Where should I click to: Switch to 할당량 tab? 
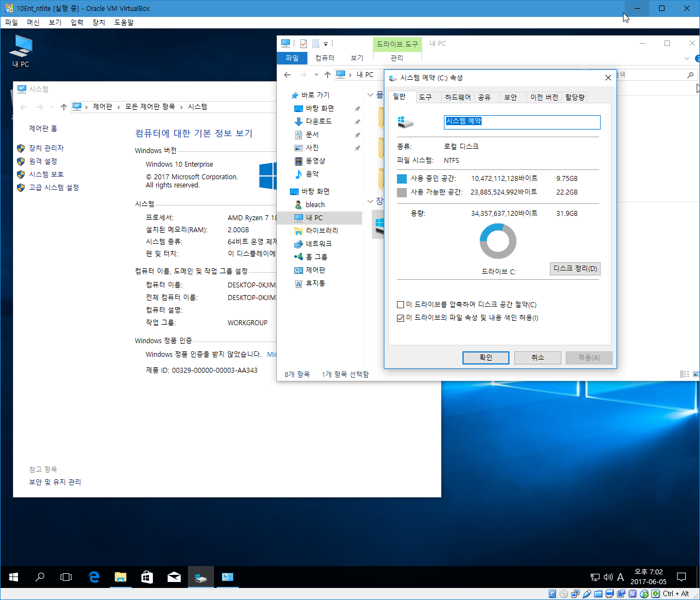[575, 97]
